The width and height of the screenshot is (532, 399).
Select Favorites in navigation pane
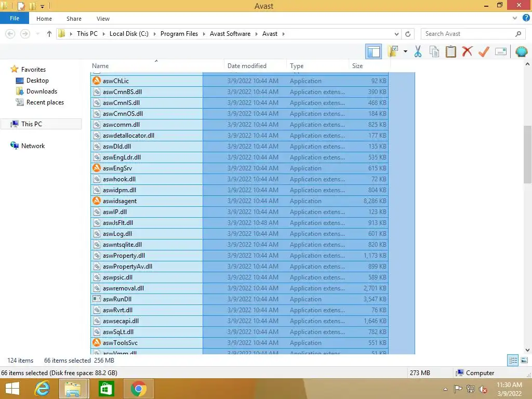tap(33, 69)
